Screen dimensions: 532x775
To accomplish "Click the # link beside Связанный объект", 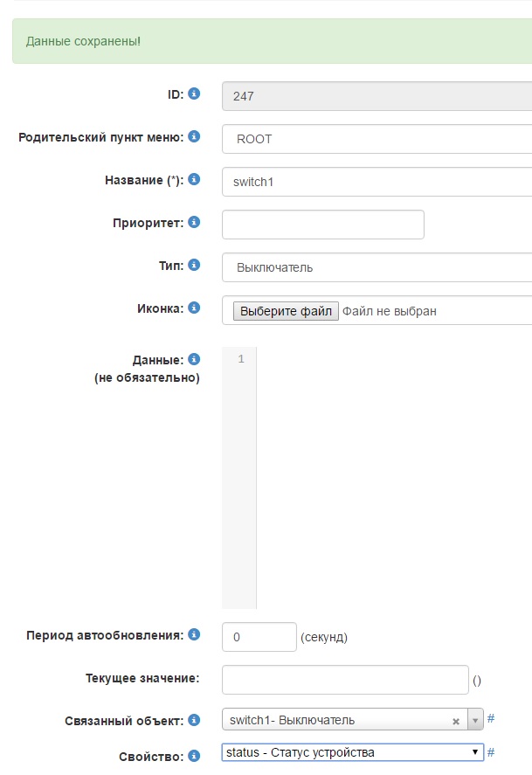I will point(491,719).
